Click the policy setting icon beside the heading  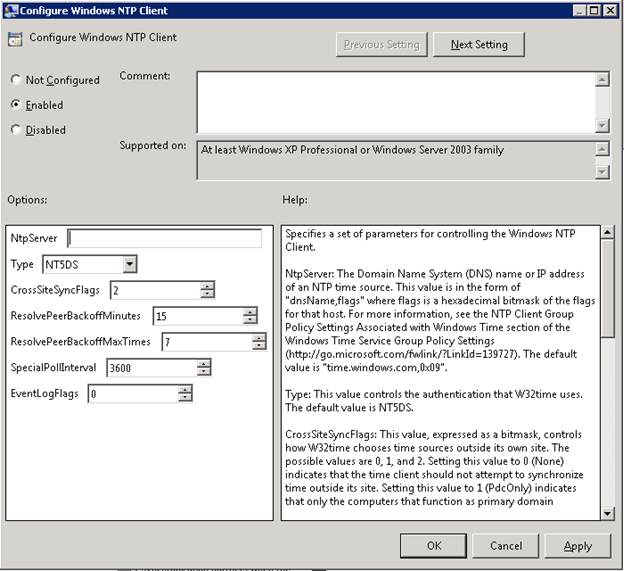pyautogui.click(x=15, y=39)
